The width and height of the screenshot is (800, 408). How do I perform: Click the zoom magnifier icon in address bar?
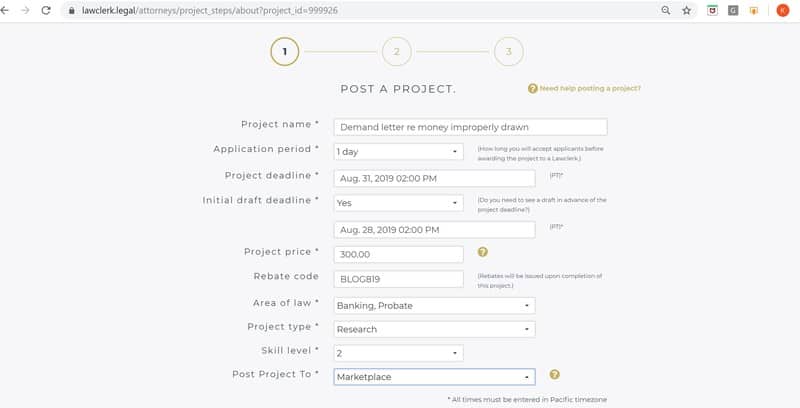point(665,10)
